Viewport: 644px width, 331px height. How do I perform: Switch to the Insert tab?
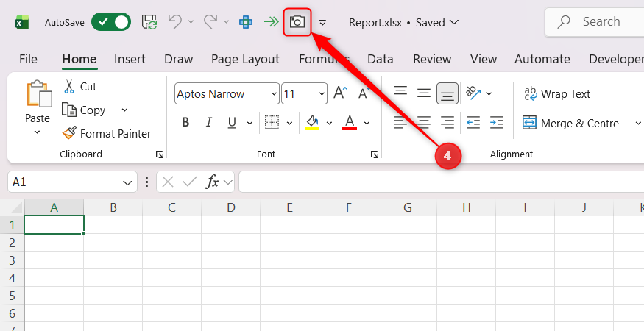[x=130, y=59]
